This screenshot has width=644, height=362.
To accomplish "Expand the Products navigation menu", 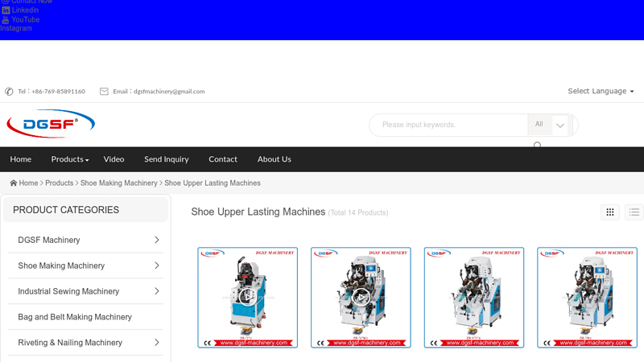I will pos(69,159).
